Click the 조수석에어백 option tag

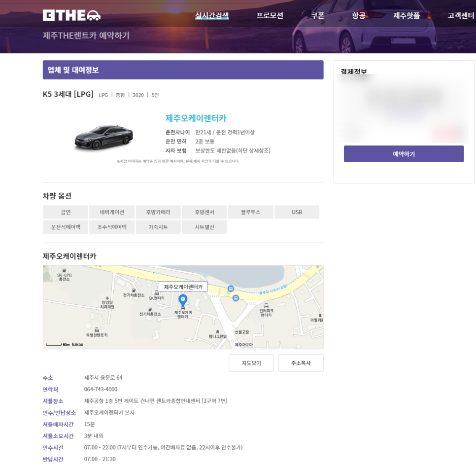112,227
